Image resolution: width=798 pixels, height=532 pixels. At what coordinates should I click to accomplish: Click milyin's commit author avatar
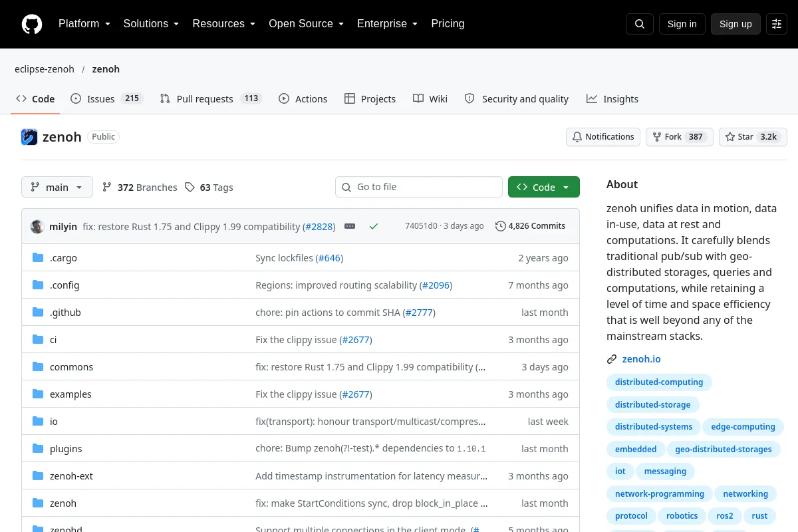(x=37, y=226)
